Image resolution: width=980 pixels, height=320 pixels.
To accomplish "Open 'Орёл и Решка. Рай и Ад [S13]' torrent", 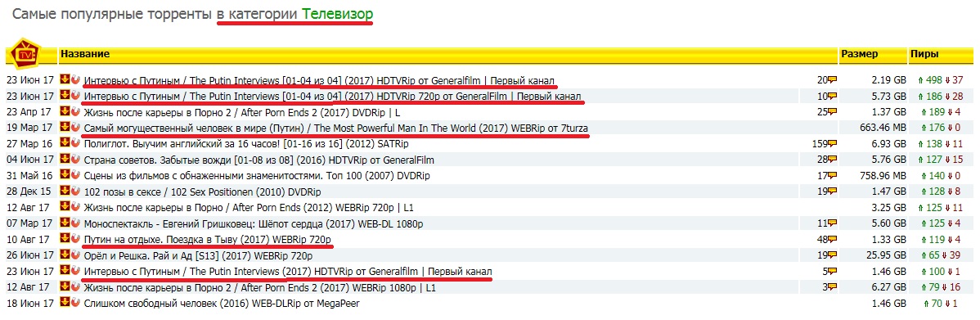I will (x=197, y=255).
